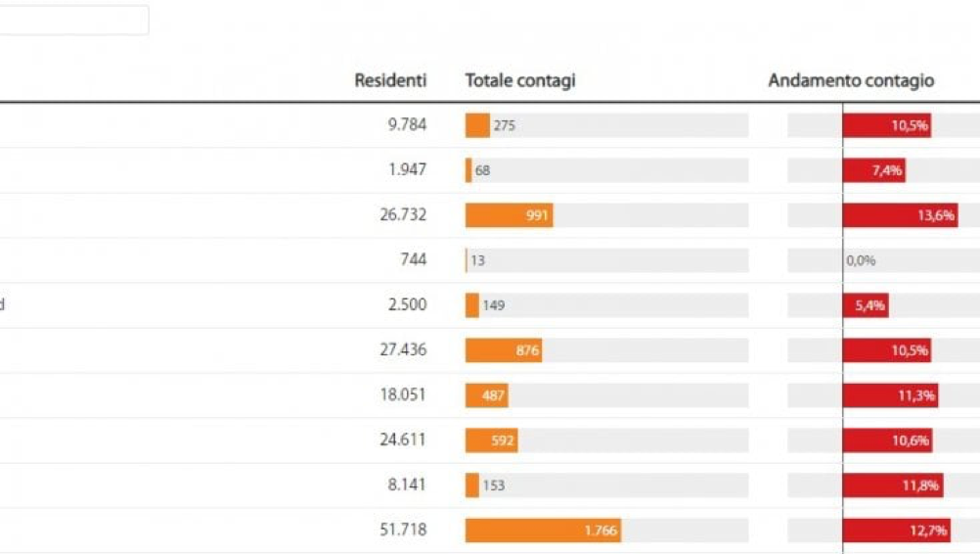Click the red 7,4% trend bar

click(873, 170)
